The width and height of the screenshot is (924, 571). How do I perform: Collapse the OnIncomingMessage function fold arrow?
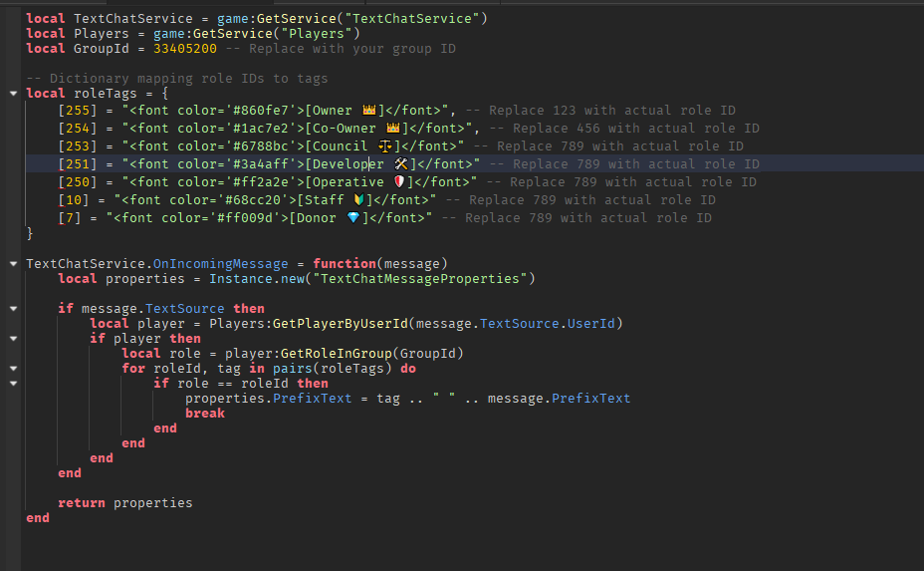[13, 264]
